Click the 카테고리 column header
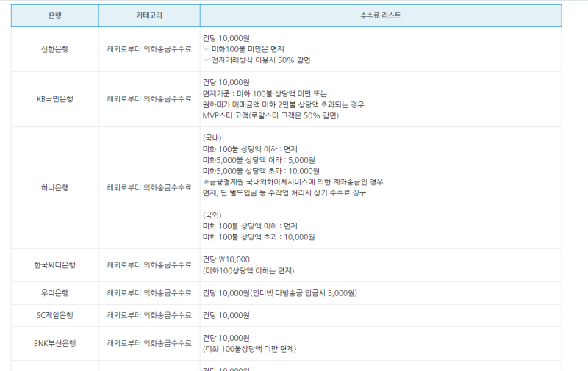Image resolution: width=588 pixels, height=371 pixels. [149, 15]
